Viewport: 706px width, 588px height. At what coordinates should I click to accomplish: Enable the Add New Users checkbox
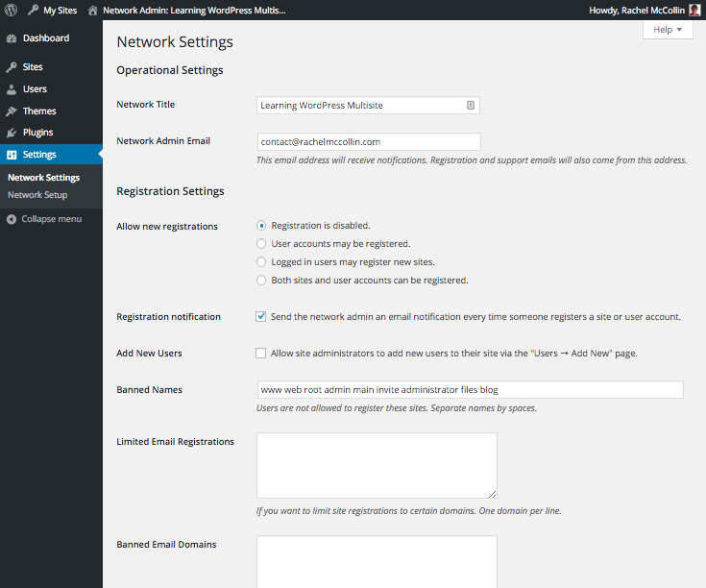[261, 354]
